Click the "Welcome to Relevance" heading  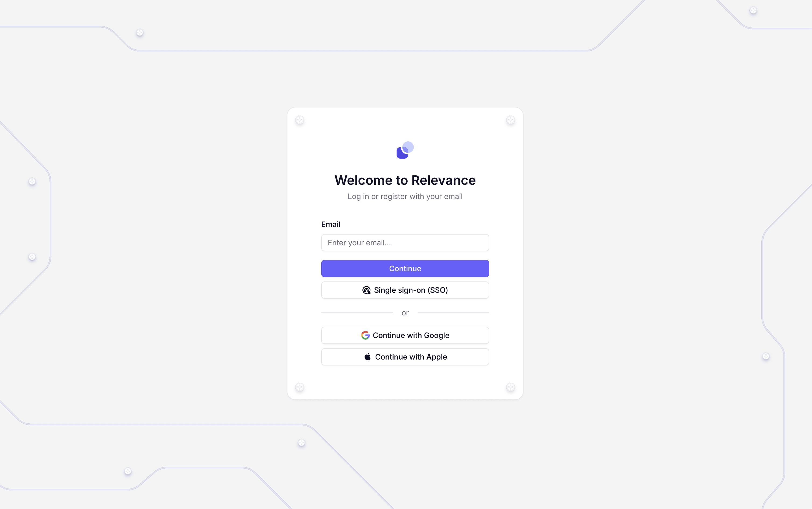[x=405, y=180]
